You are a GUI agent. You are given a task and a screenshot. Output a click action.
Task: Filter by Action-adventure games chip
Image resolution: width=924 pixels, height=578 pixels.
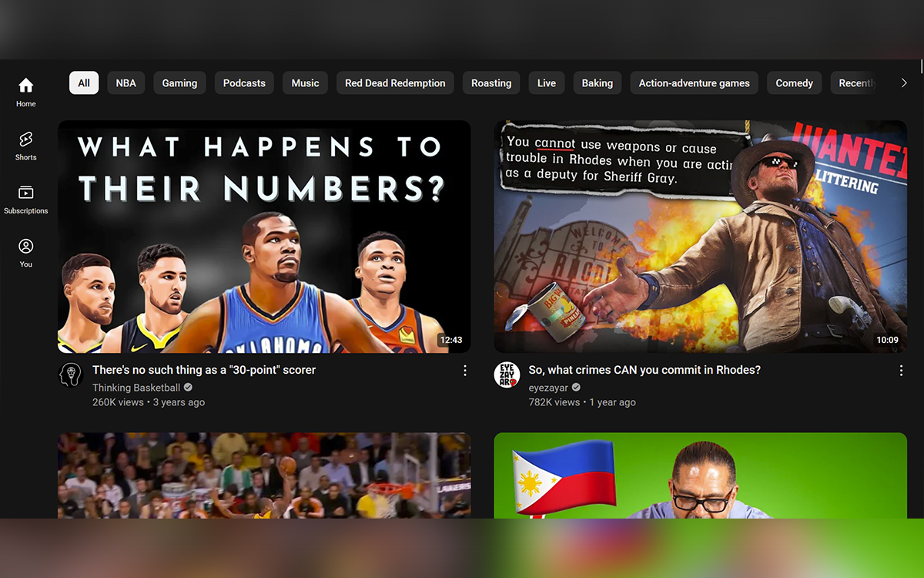(x=694, y=83)
